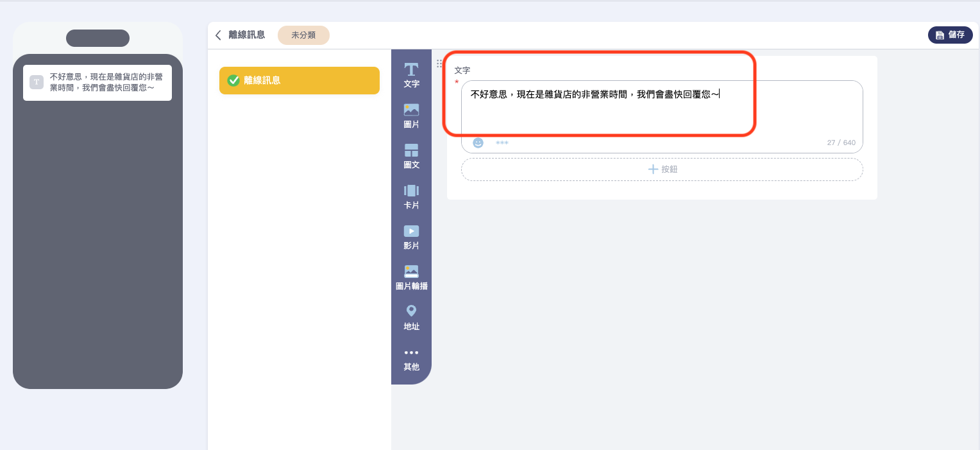Viewport: 980px width, 450px height.
Task: Choose the 圖文 image-text layout icon
Action: tap(411, 156)
